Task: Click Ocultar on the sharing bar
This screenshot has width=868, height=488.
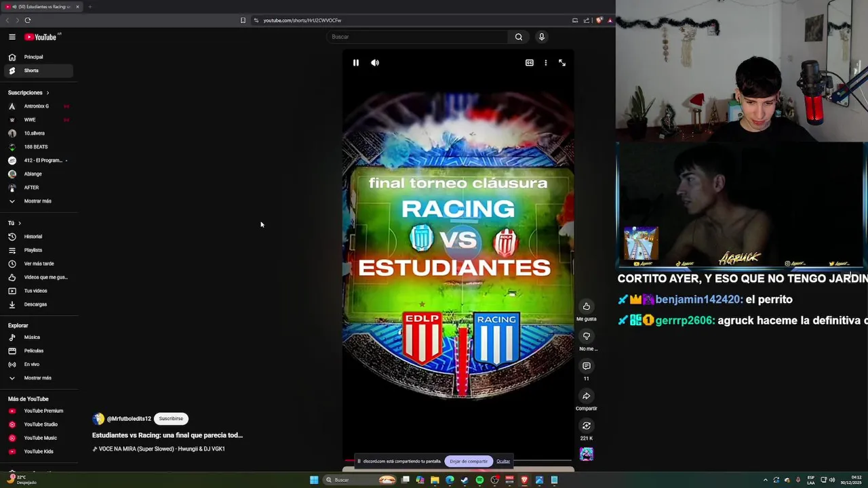Action: point(503,462)
